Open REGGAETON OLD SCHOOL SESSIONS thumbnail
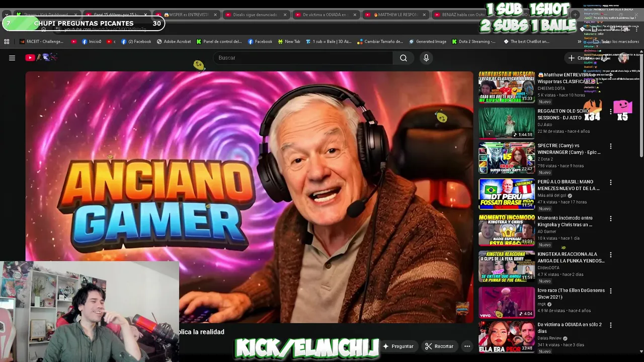 (507, 123)
